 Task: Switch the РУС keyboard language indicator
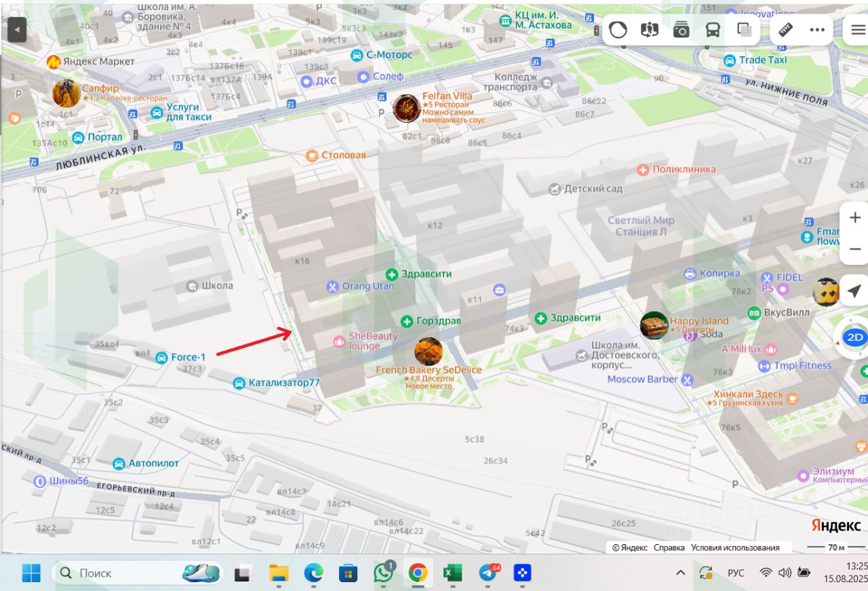(x=736, y=573)
